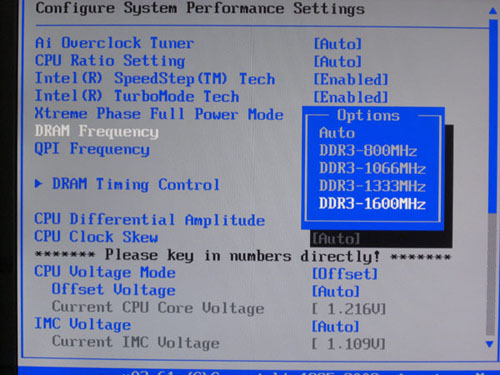Click Current IMC Voltage label

[136, 342]
